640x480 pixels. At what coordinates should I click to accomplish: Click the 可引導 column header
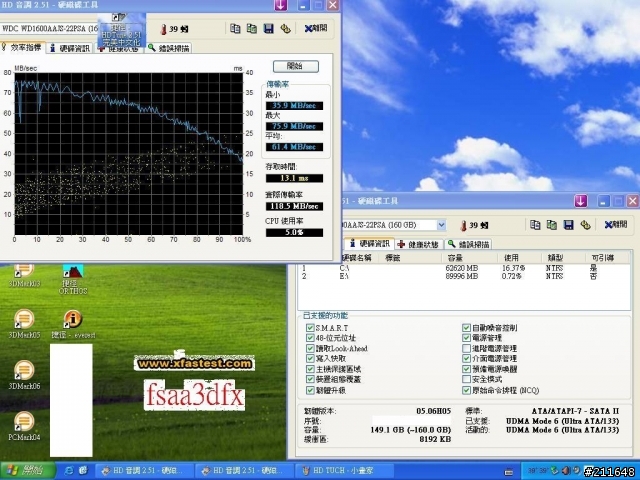607,258
